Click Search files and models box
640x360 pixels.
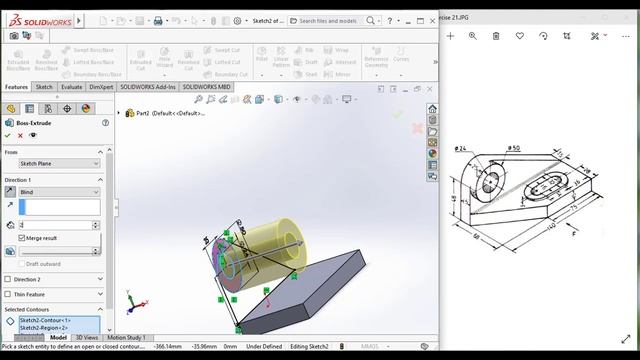coord(329,21)
